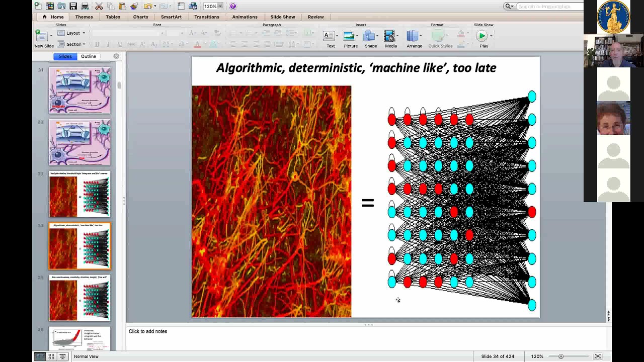
Task: Close the slides pane
Action: 116,56
